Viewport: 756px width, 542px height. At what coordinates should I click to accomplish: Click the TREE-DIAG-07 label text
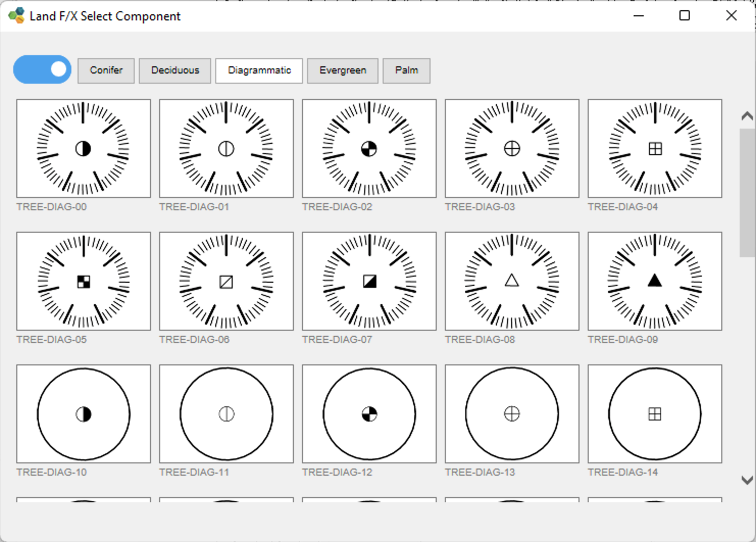337,339
